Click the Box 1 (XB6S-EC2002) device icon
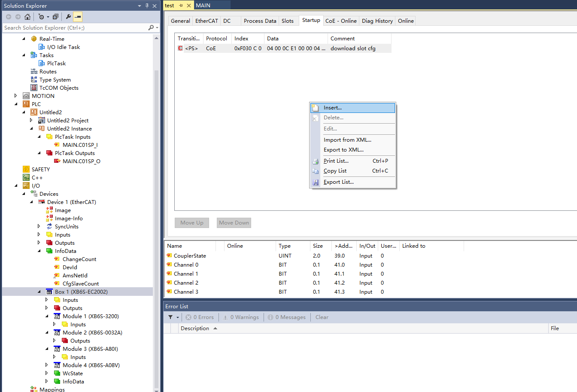 click(49, 292)
